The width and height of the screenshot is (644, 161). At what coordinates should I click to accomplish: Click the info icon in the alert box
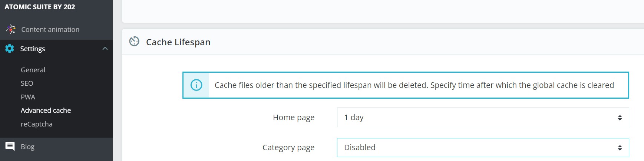click(196, 85)
